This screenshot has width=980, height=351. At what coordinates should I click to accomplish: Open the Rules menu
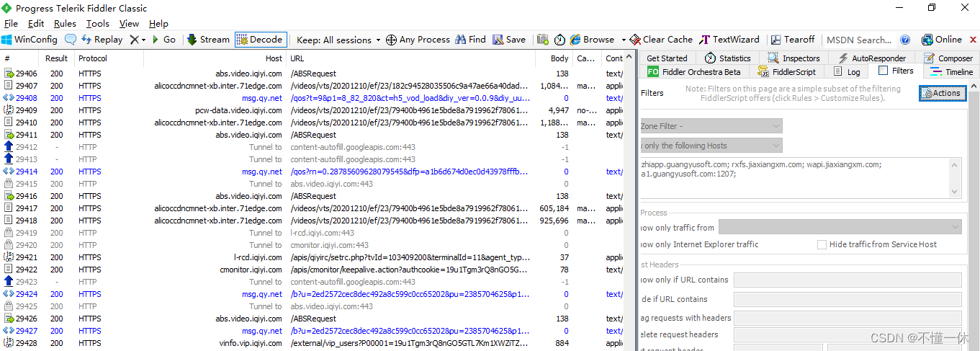(x=65, y=23)
